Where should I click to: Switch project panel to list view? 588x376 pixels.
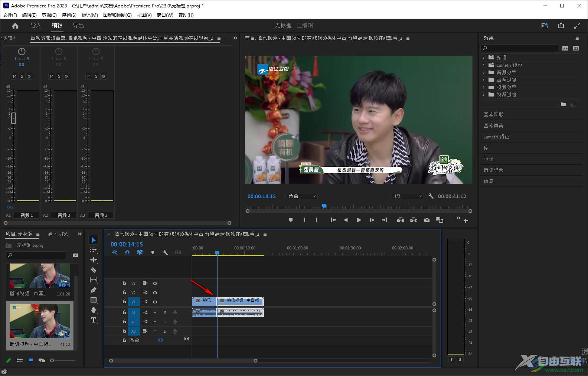pos(20,360)
